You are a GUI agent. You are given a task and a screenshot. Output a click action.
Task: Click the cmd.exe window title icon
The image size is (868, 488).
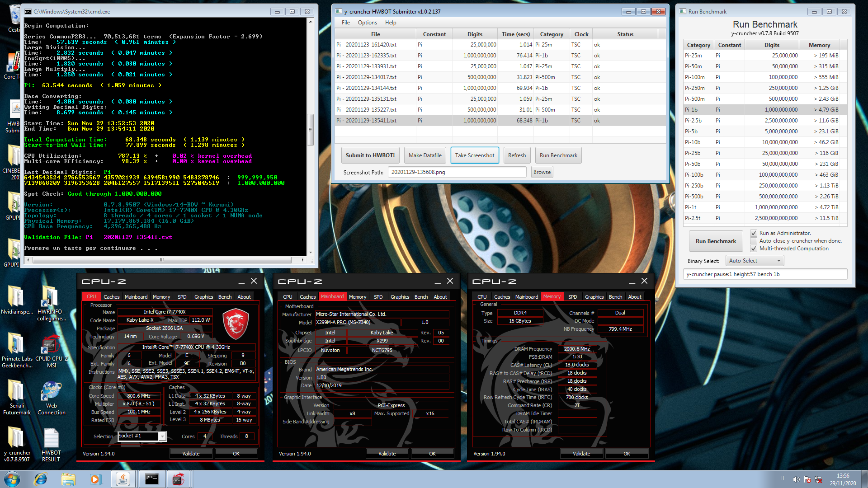coord(28,12)
